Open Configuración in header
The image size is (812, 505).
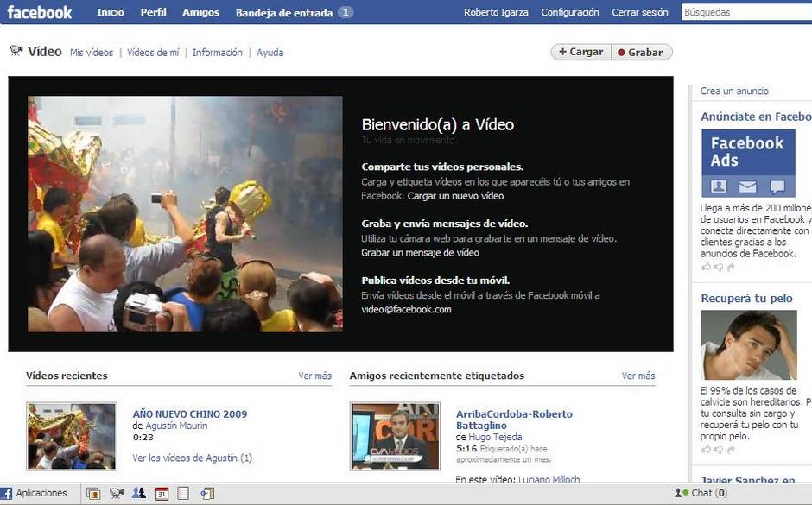click(570, 12)
